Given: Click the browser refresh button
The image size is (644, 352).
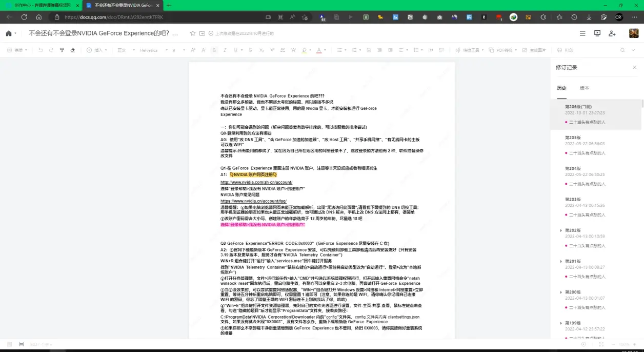Looking at the screenshot, I should [x=24, y=17].
